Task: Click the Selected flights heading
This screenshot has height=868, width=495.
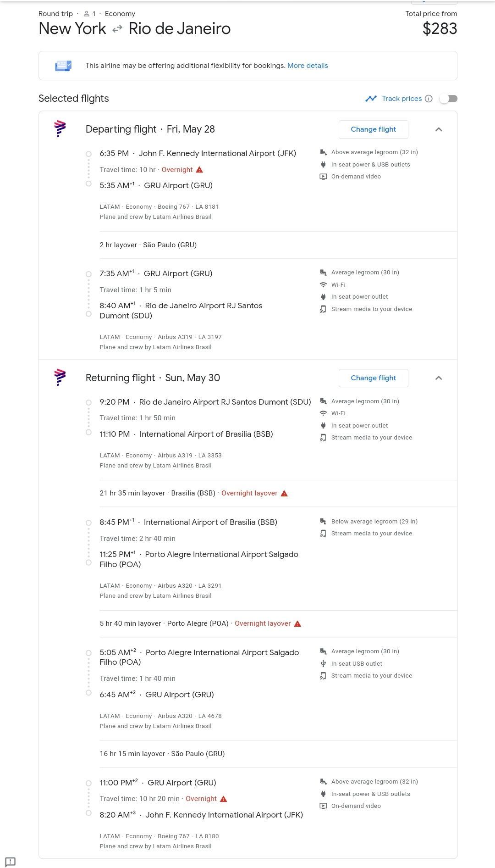Action: pyautogui.click(x=74, y=99)
